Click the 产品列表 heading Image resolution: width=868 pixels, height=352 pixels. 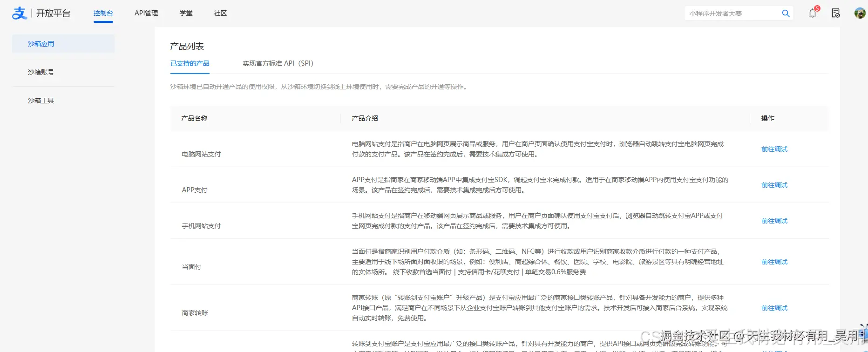(x=187, y=47)
